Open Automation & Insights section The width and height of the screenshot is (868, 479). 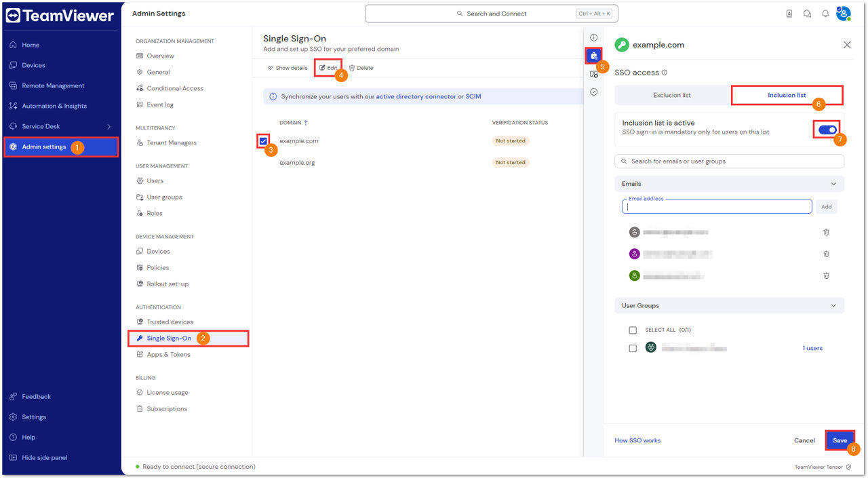(54, 106)
